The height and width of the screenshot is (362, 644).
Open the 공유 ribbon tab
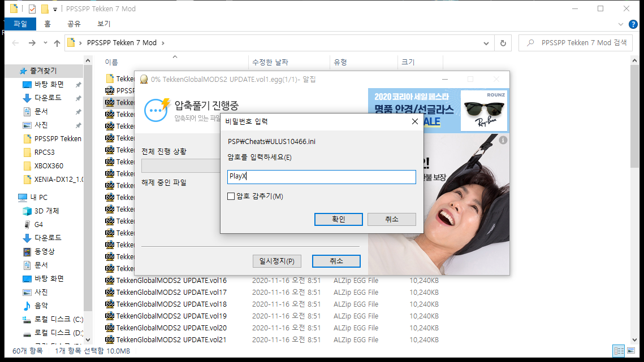tap(74, 24)
